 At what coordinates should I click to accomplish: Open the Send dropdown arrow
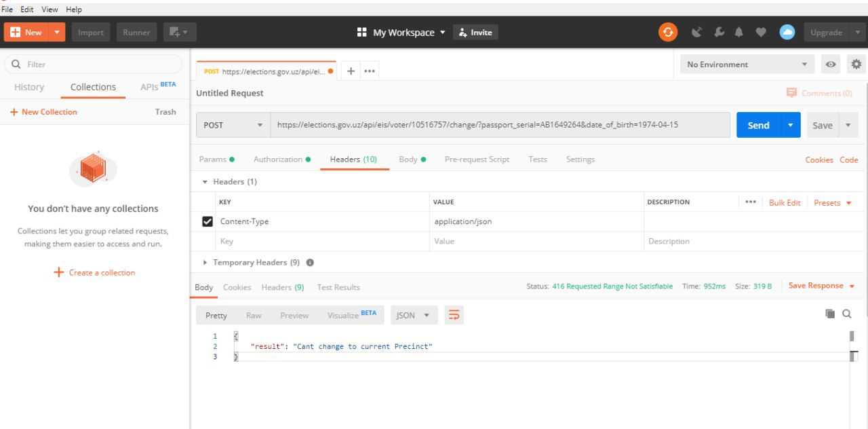coord(790,125)
